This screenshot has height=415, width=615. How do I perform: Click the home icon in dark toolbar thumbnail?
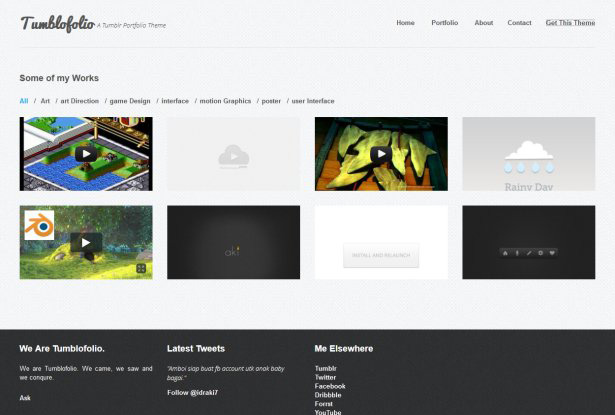pyautogui.click(x=505, y=253)
